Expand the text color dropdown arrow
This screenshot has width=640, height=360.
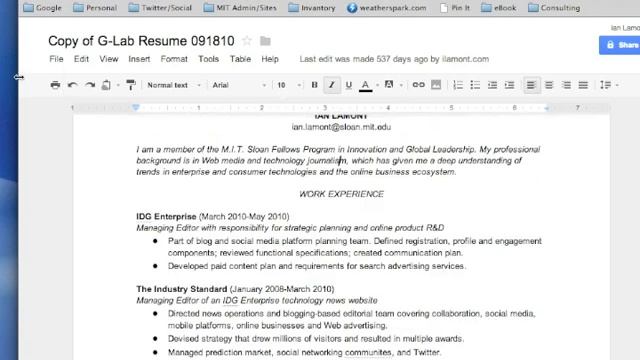click(x=378, y=85)
